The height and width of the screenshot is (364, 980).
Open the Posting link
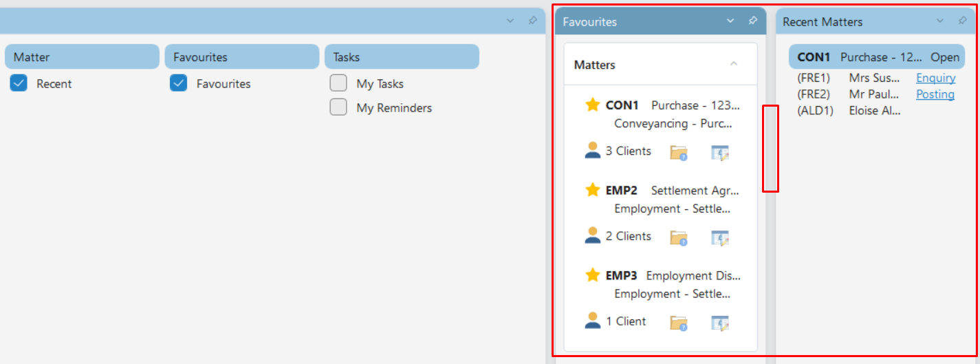pos(935,94)
